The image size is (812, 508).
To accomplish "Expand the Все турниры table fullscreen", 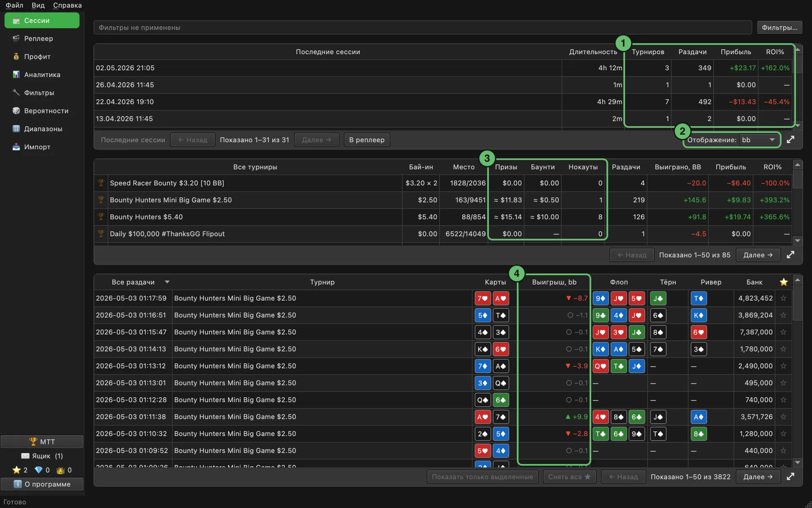I will 790,255.
